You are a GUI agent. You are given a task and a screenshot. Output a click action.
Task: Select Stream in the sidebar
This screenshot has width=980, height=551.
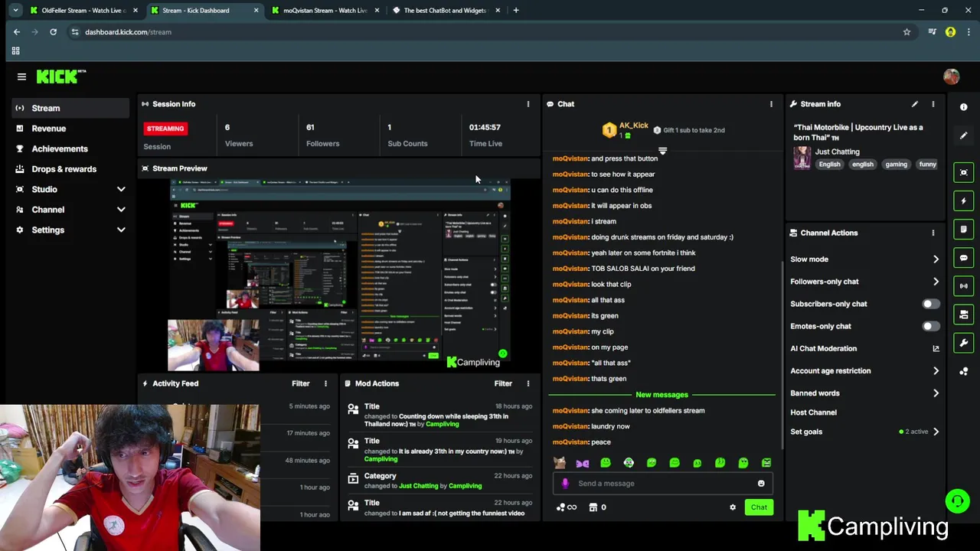pos(70,109)
